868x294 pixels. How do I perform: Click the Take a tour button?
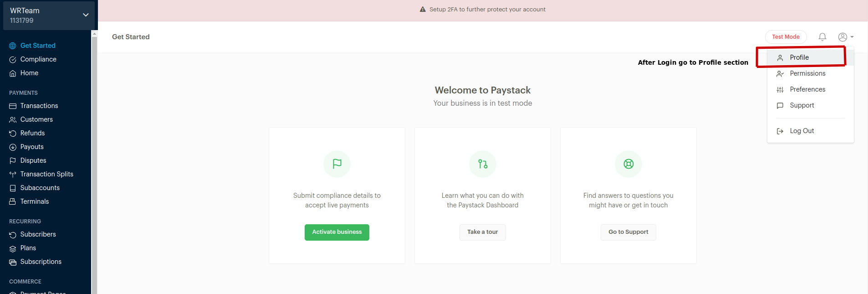(x=483, y=232)
